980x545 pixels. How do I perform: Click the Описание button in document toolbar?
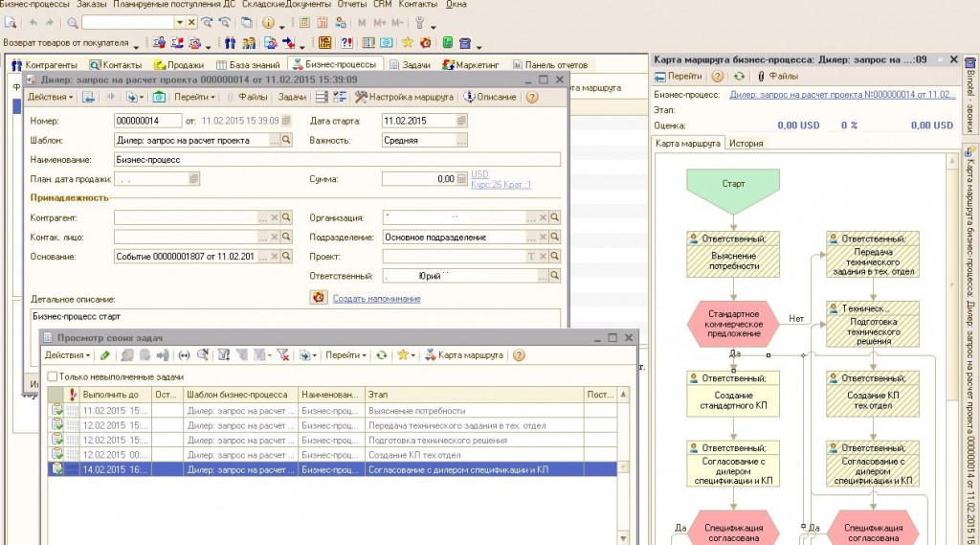point(490,97)
